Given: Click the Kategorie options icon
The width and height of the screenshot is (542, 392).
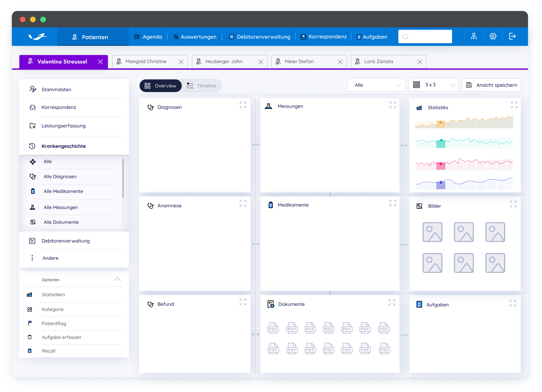Looking at the screenshot, I should 30,310.
